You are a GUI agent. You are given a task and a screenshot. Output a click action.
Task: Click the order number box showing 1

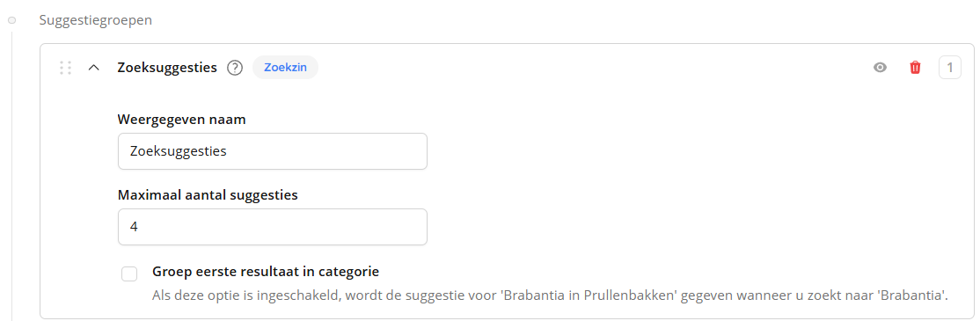click(x=950, y=68)
